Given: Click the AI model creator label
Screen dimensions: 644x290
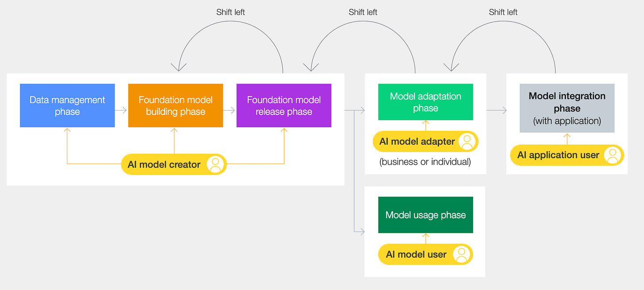Looking at the screenshot, I should coord(164,164).
